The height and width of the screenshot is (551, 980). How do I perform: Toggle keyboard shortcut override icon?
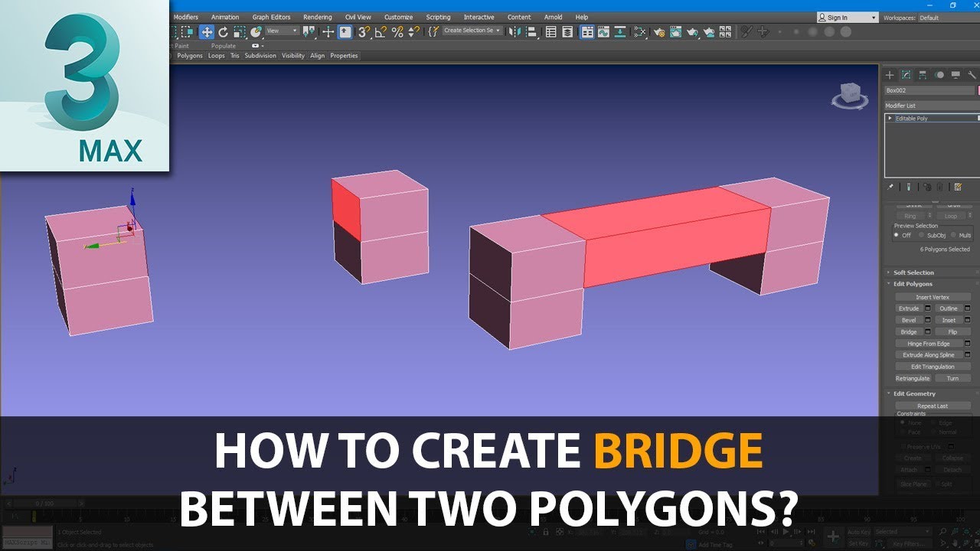[345, 31]
